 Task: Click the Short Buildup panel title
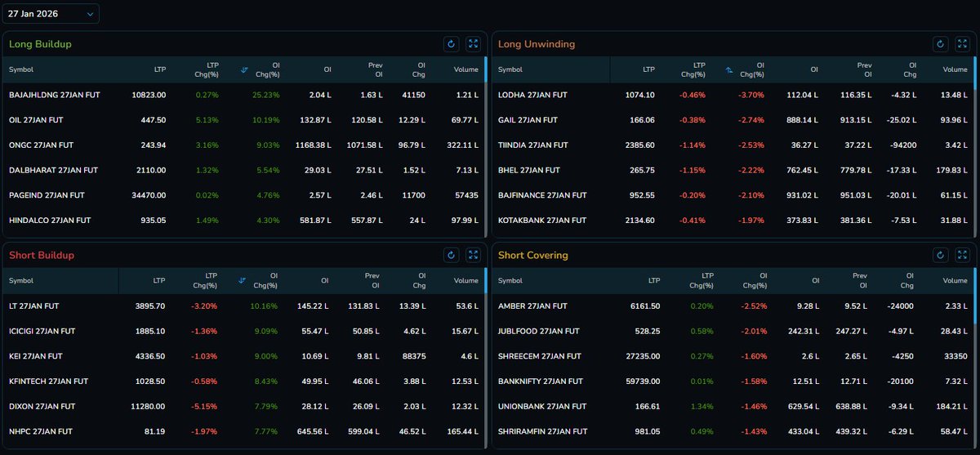click(42, 255)
